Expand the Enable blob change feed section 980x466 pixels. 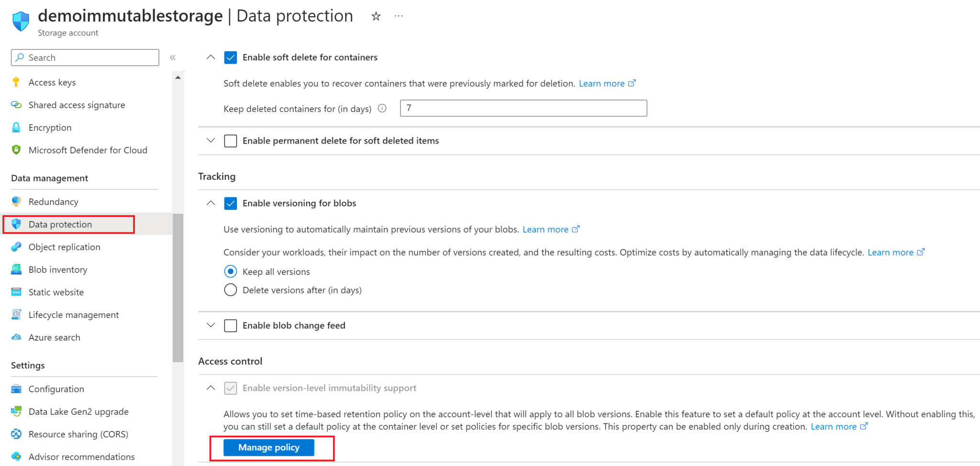tap(211, 325)
